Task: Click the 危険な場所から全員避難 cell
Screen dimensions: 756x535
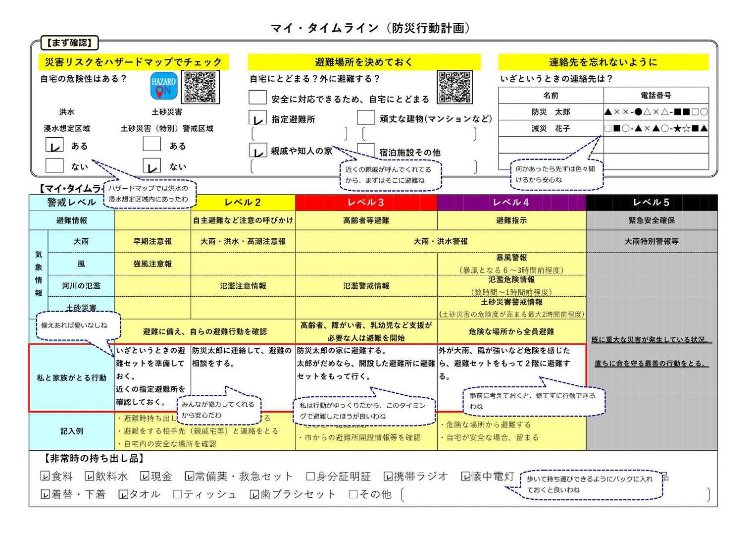Action: click(x=511, y=331)
